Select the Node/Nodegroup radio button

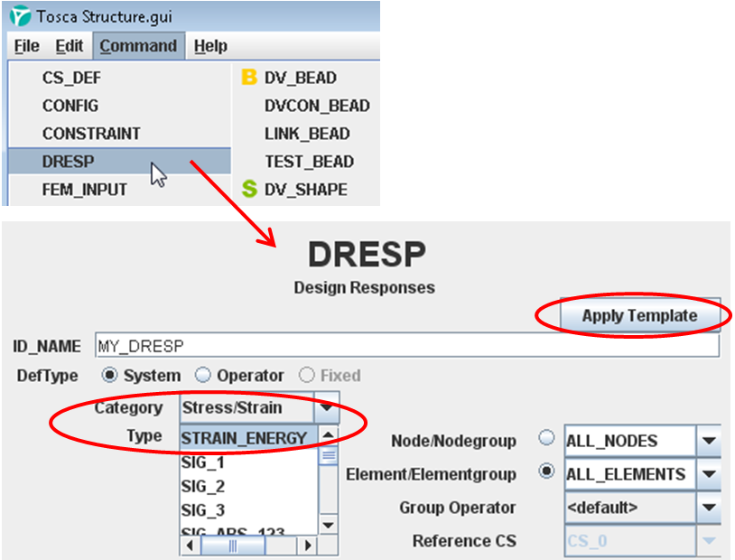(546, 437)
